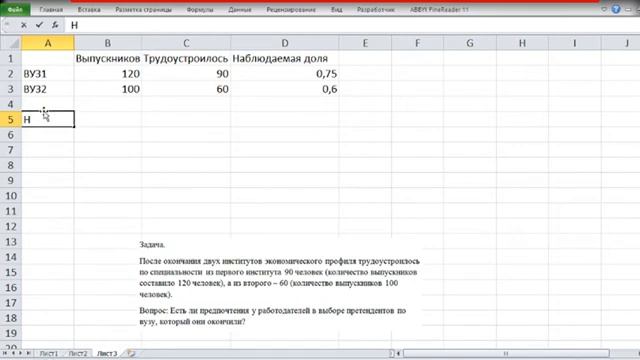Select column F header
The height and width of the screenshot is (360, 640).
[417, 43]
